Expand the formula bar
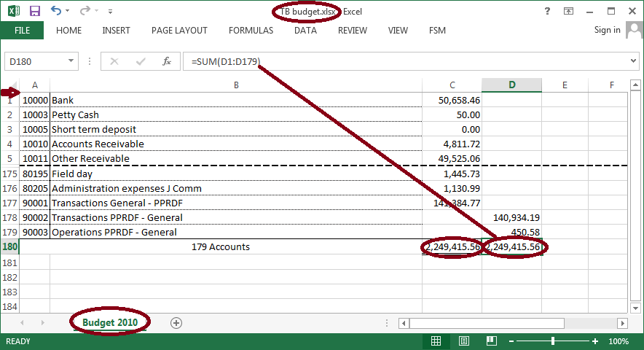 tap(633, 61)
